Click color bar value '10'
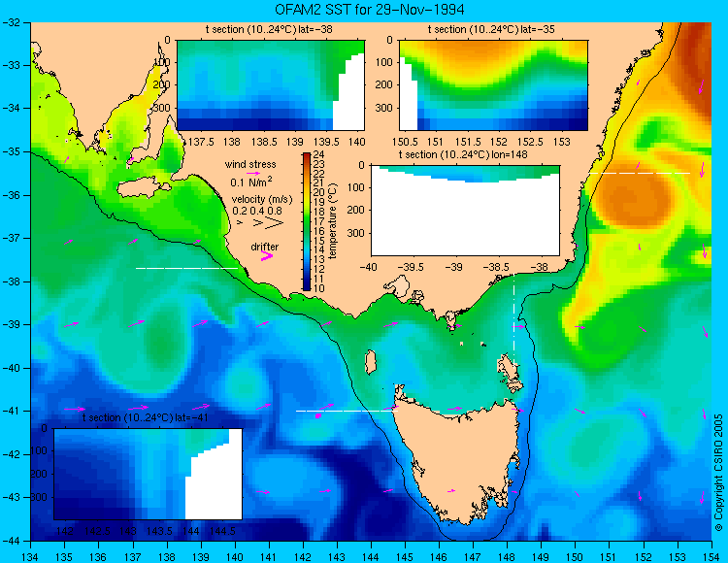The width and height of the screenshot is (728, 563). tap(318, 288)
